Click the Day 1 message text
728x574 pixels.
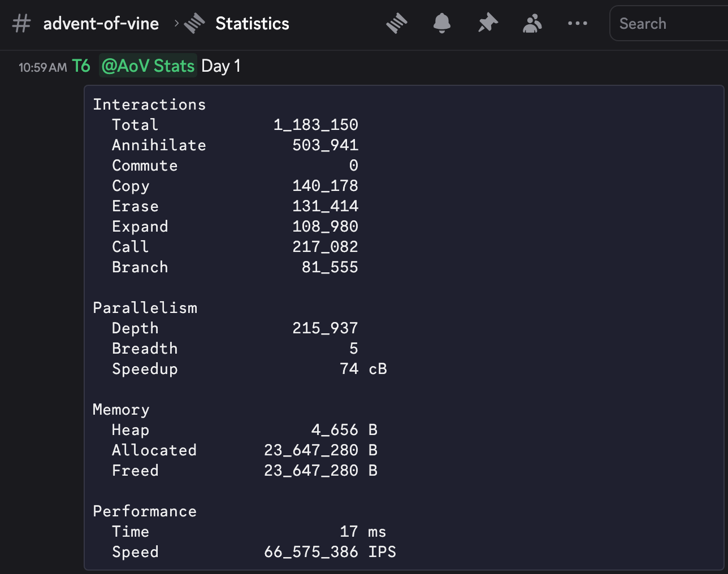tap(221, 66)
